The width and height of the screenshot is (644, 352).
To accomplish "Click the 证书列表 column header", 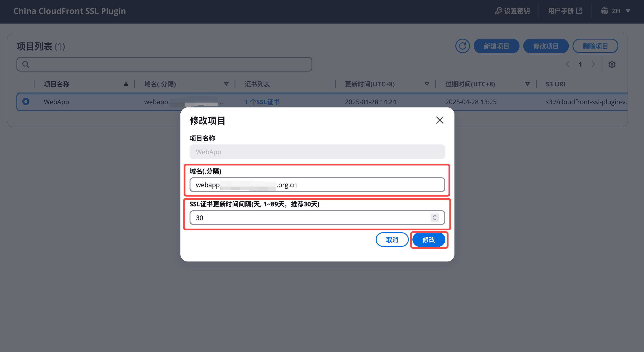I will point(257,84).
